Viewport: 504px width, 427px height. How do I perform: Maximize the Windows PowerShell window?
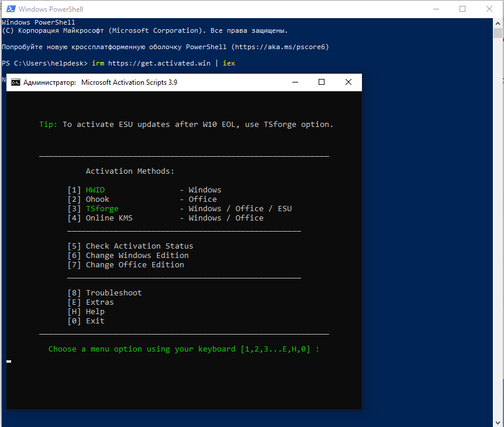tap(462, 9)
